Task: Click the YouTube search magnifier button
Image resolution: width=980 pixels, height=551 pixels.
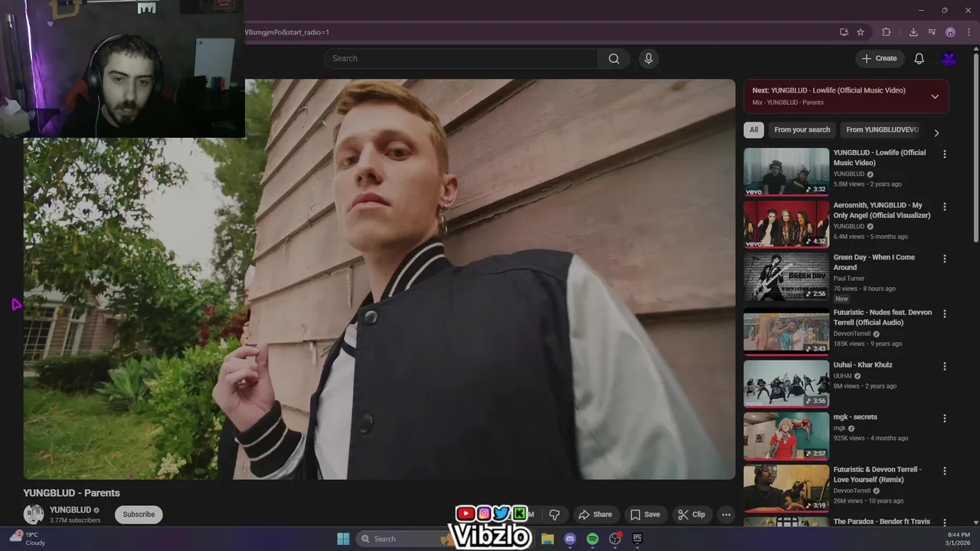Action: point(614,58)
